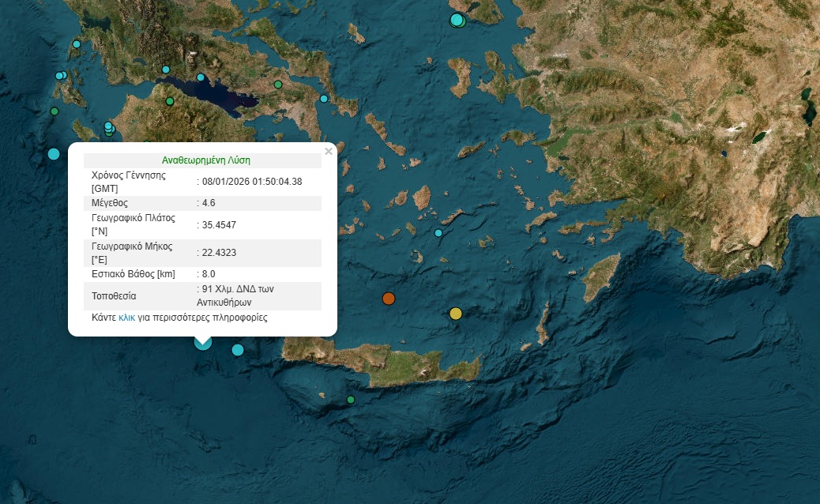The width and height of the screenshot is (820, 504).
Task: Click the large cyan marker directly under popup tip
Action: [x=203, y=342]
